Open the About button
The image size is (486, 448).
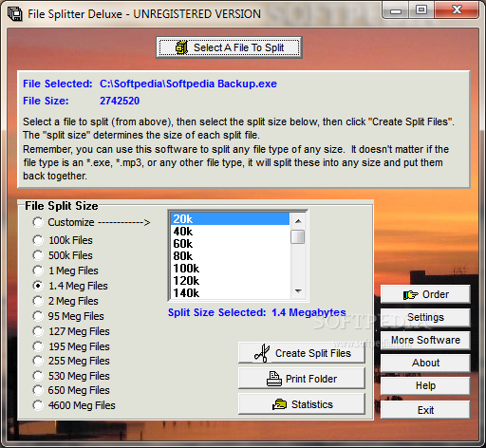pyautogui.click(x=425, y=363)
